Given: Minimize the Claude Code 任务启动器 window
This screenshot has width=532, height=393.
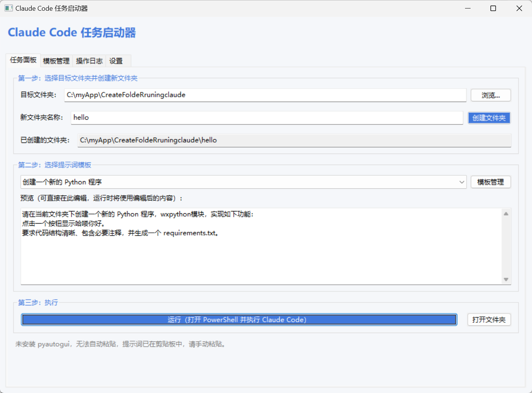Looking at the screenshot, I should click(x=468, y=8).
